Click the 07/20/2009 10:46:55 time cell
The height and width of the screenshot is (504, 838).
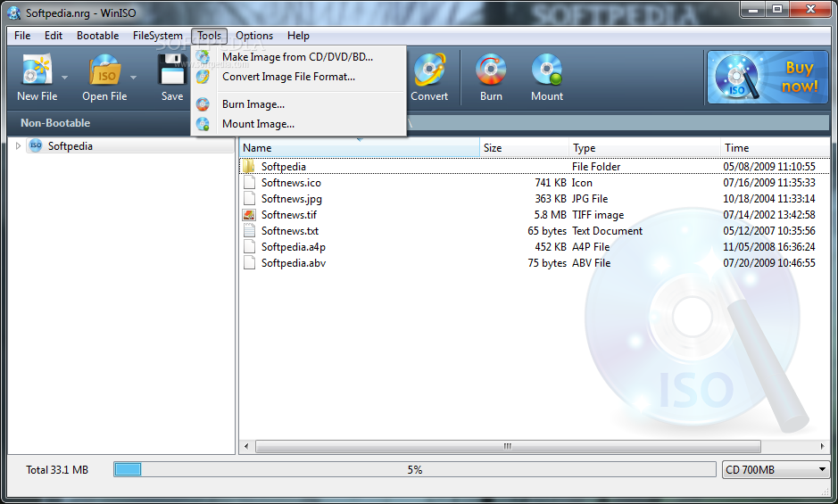coord(769,263)
